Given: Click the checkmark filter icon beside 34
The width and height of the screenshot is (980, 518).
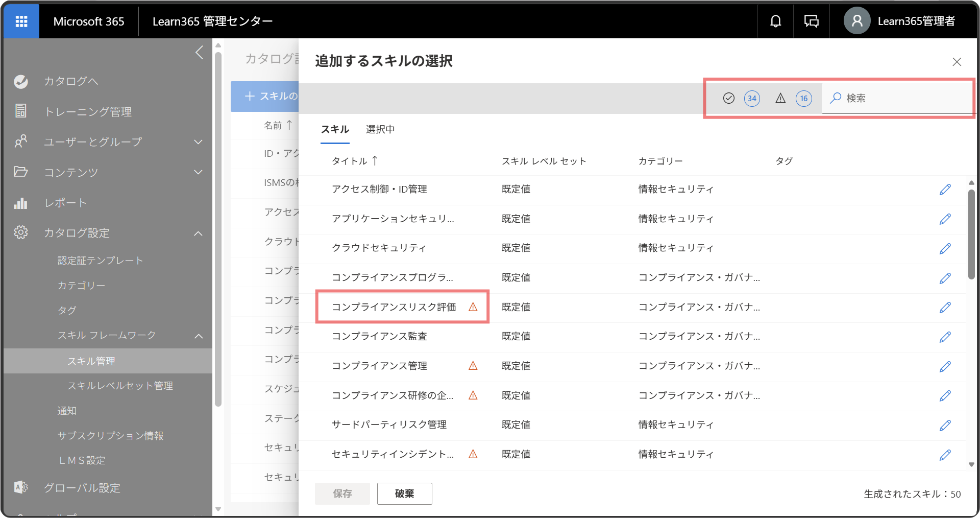Looking at the screenshot, I should [x=729, y=98].
